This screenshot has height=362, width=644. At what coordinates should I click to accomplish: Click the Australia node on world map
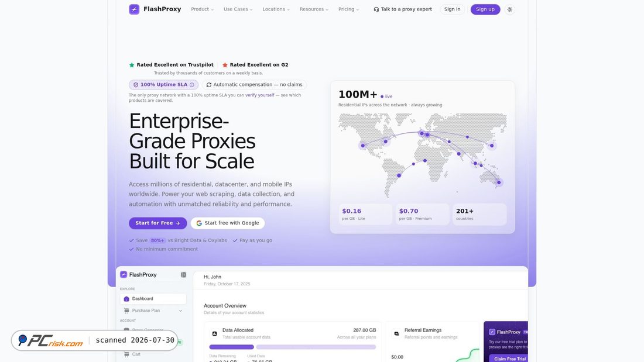[x=499, y=182]
